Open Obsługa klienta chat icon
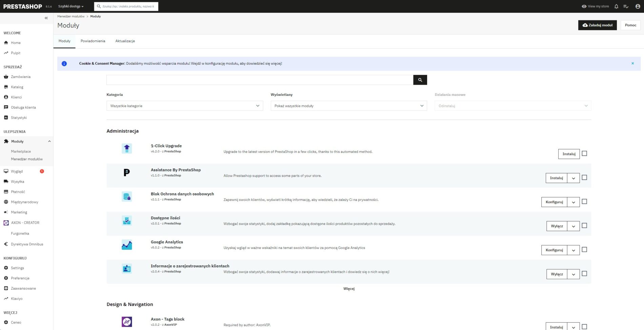The width and height of the screenshot is (644, 330). pos(6,107)
